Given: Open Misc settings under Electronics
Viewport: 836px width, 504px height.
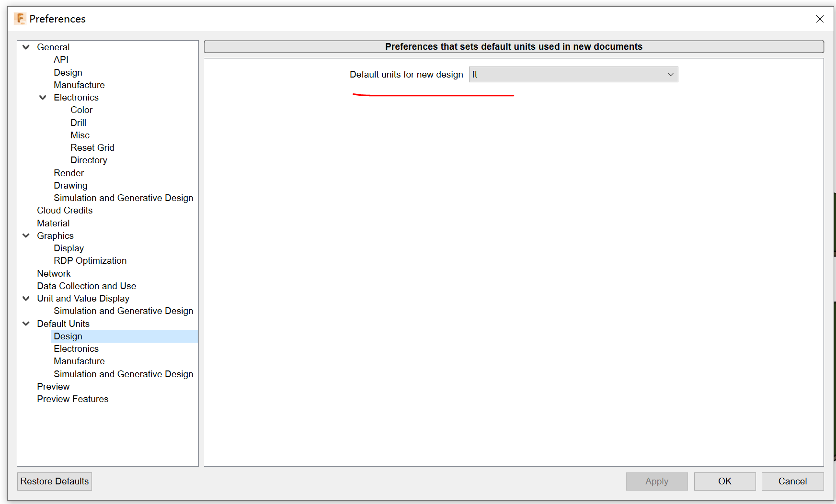Looking at the screenshot, I should (x=80, y=135).
